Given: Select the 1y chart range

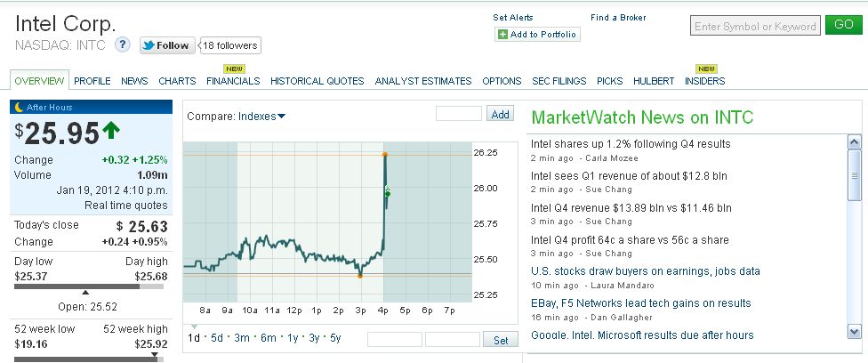Looking at the screenshot, I should [x=293, y=337].
